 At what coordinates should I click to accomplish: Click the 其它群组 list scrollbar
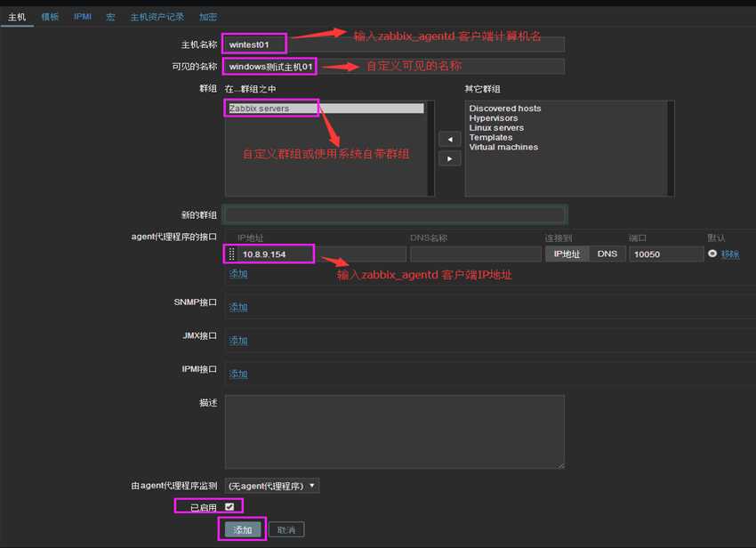[x=671, y=148]
